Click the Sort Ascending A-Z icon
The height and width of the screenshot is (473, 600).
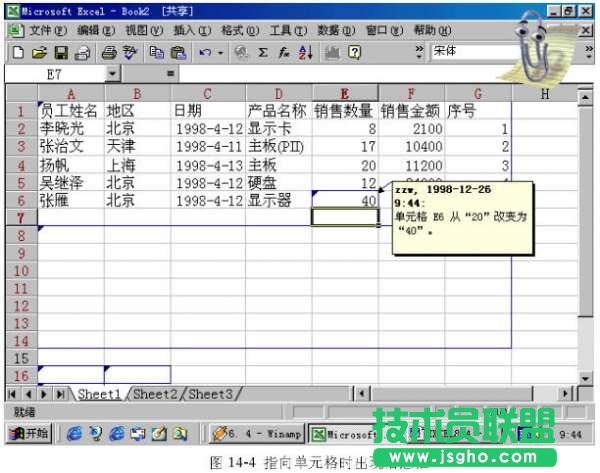click(306, 52)
